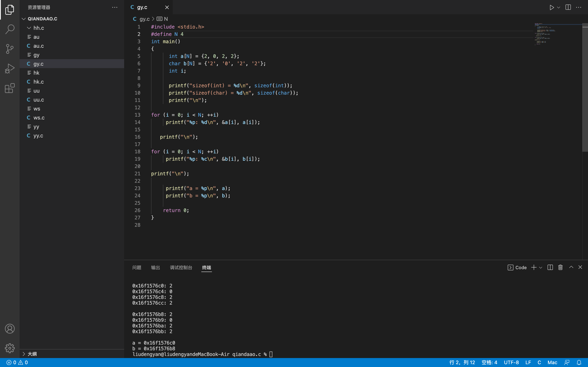Open the Manage gear menu

pyautogui.click(x=10, y=348)
